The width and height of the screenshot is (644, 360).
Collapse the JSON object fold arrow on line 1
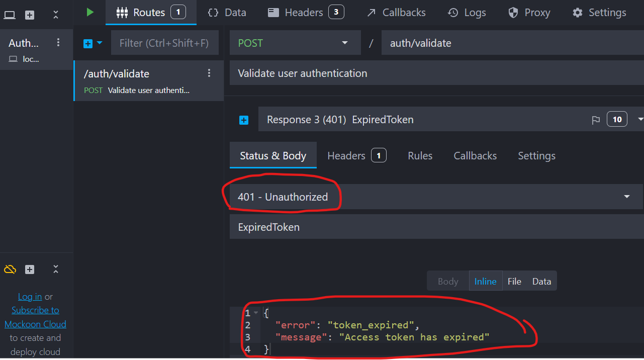tap(256, 313)
